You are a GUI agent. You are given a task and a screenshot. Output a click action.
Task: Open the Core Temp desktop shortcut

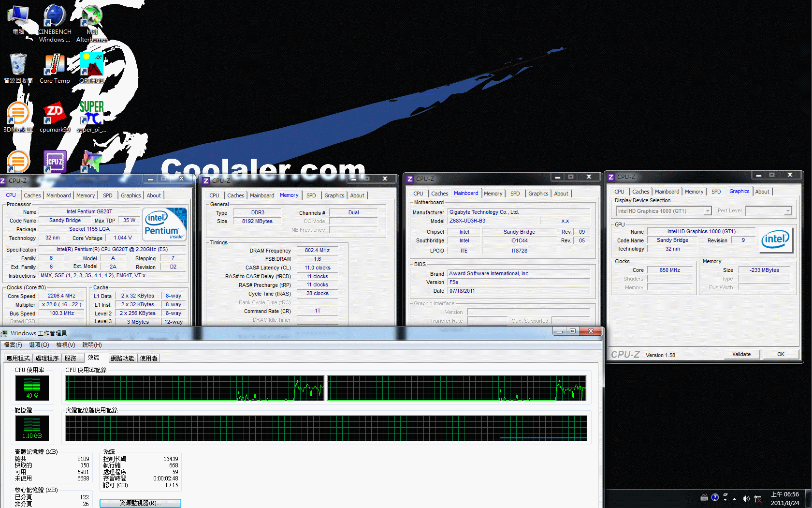point(55,68)
